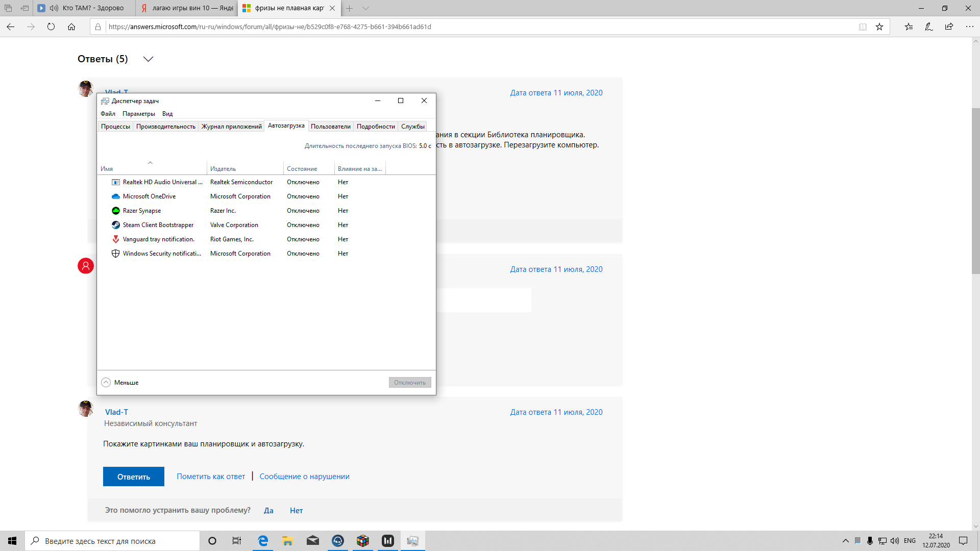Click the blue Ответить button
The image size is (980, 551).
tap(134, 477)
